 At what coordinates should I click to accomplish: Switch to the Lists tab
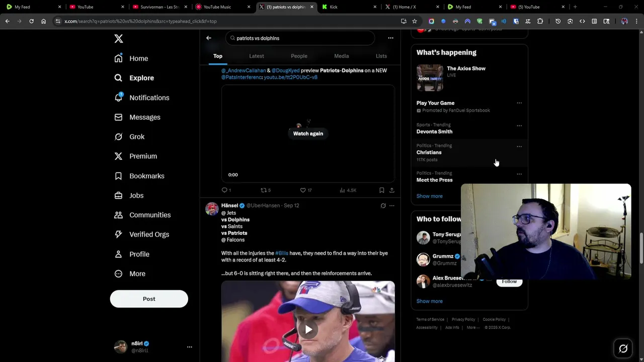coord(381,56)
